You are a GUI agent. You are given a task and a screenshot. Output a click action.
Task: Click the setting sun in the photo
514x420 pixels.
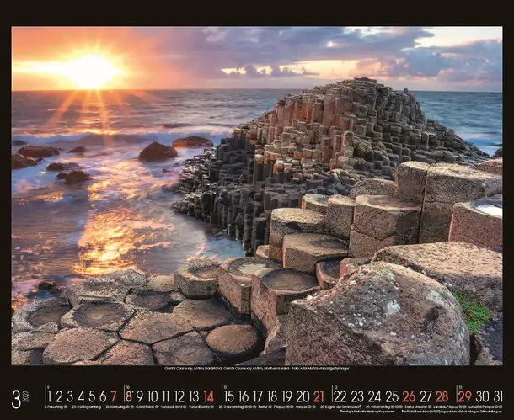[91, 72]
